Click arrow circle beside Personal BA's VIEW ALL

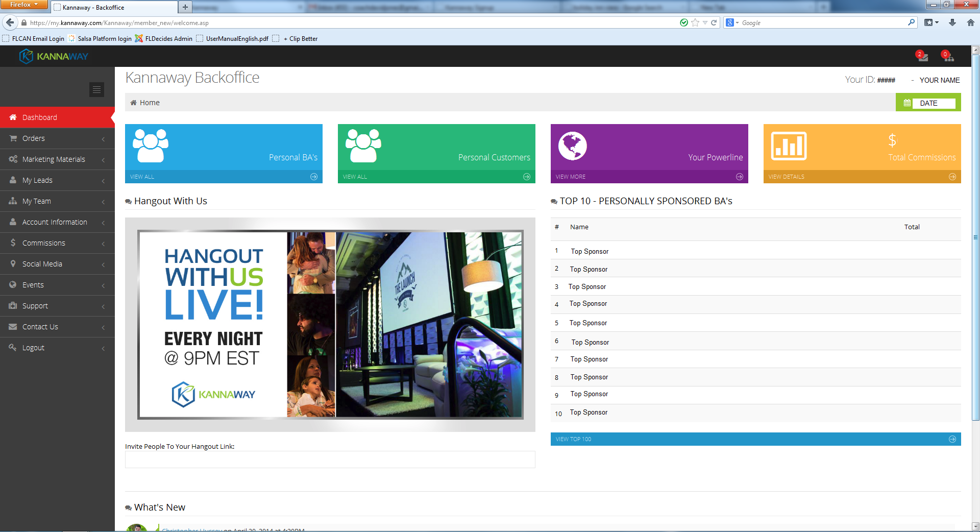click(x=314, y=177)
